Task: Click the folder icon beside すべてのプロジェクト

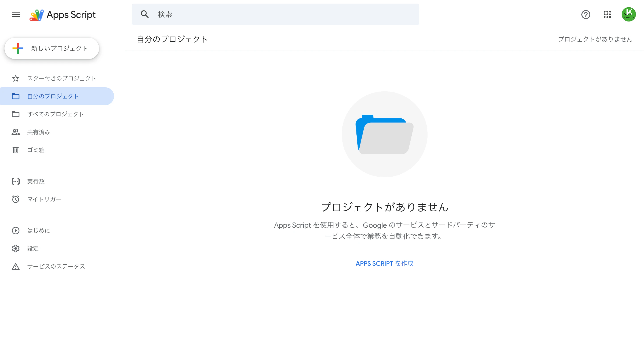Action: coord(15,114)
